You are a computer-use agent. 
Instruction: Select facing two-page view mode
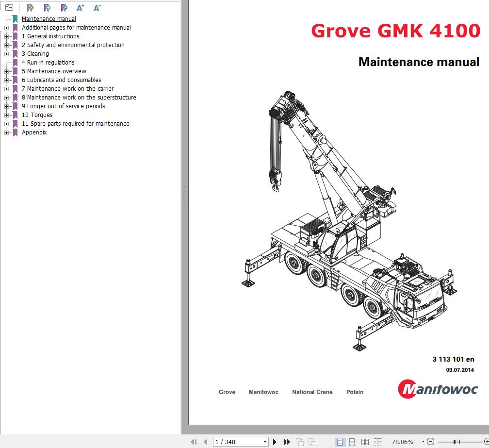pyautogui.click(x=365, y=442)
